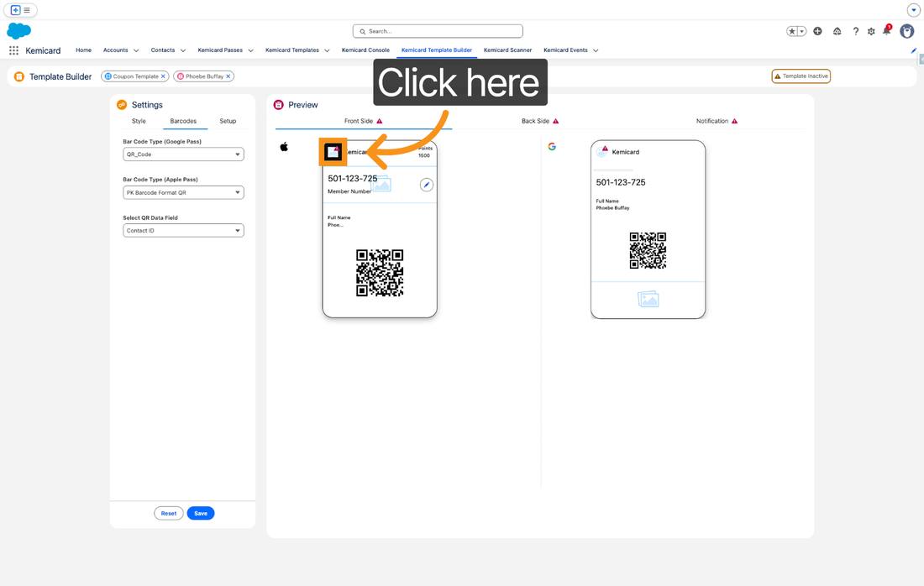This screenshot has height=586, width=924.
Task: Open Bar Code Type (Google Pass) dropdown
Action: coord(183,154)
